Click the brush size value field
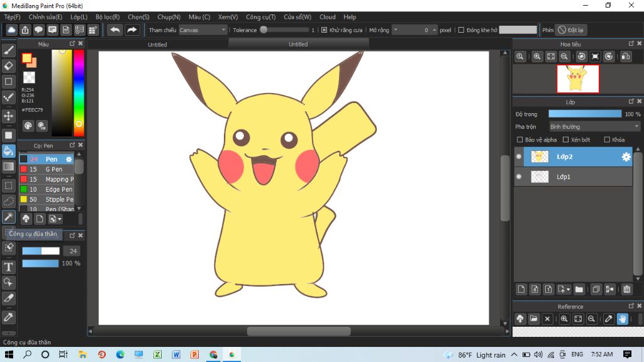Image resolution: width=644 pixels, height=362 pixels. (73, 251)
